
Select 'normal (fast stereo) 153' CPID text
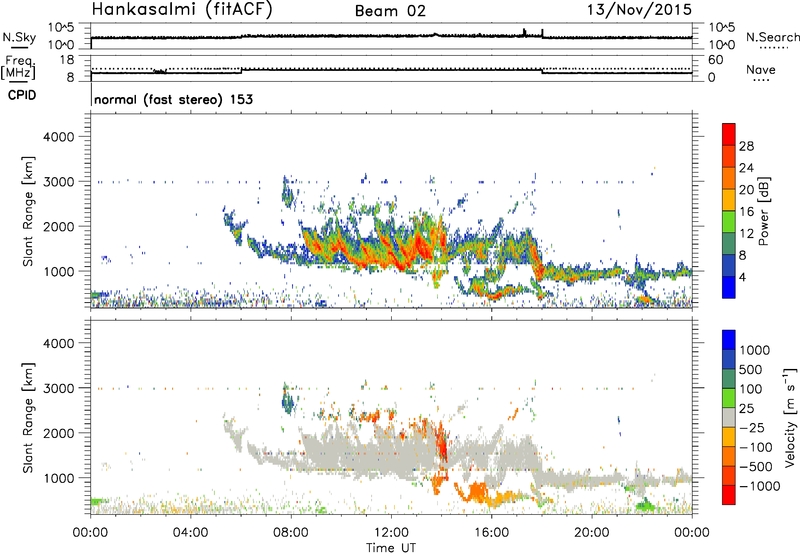[x=173, y=99]
